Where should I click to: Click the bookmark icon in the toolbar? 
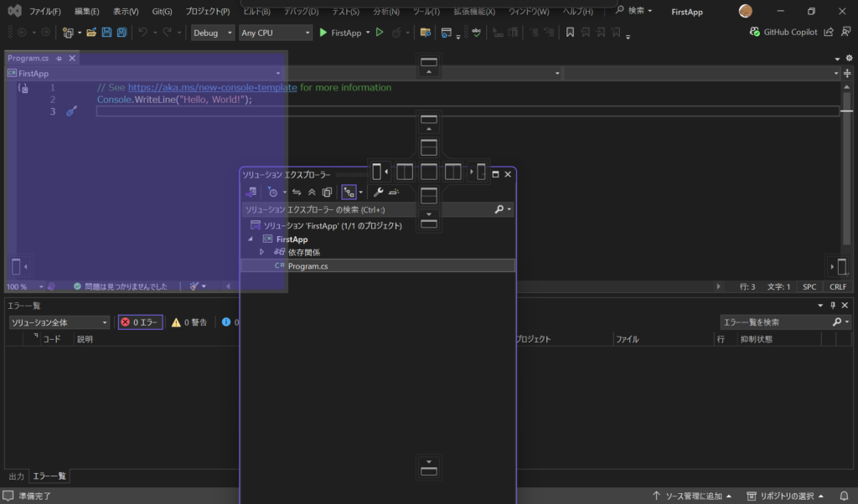tap(570, 33)
